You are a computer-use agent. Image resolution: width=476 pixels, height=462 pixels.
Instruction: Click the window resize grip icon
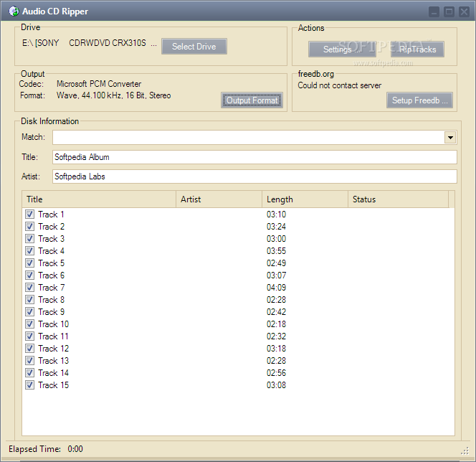465,451
